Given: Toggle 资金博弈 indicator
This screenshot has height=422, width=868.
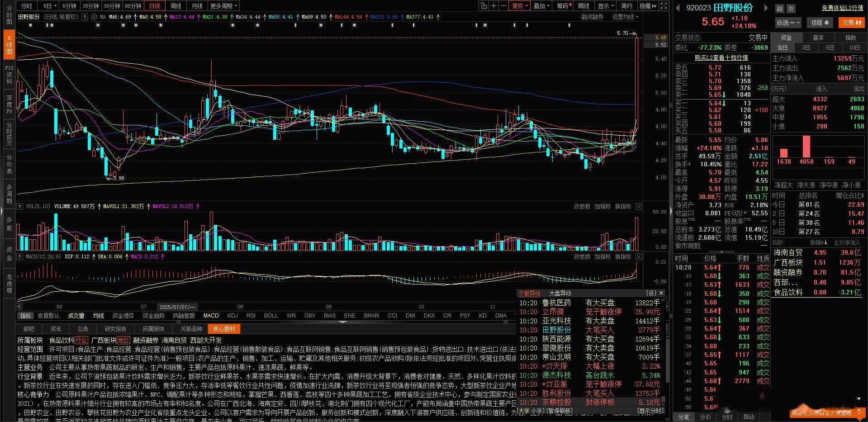Looking at the screenshot, I should point(123,316).
